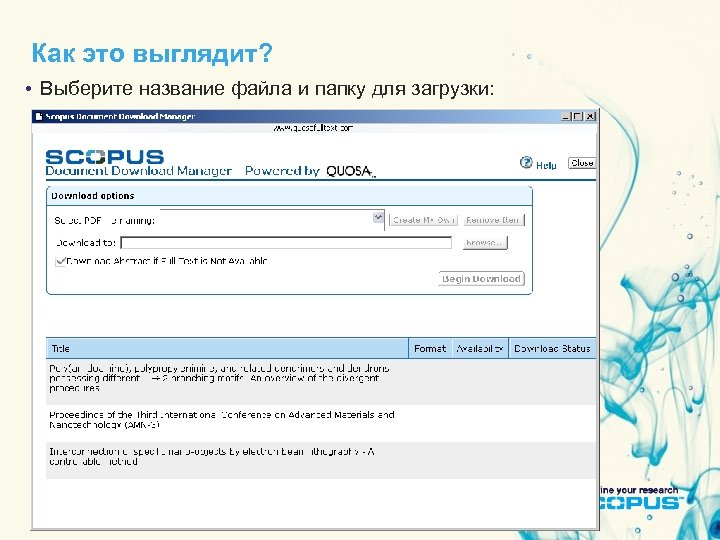Click the QUOSA logo text
Screen dimensions: 720x540
pos(350,171)
